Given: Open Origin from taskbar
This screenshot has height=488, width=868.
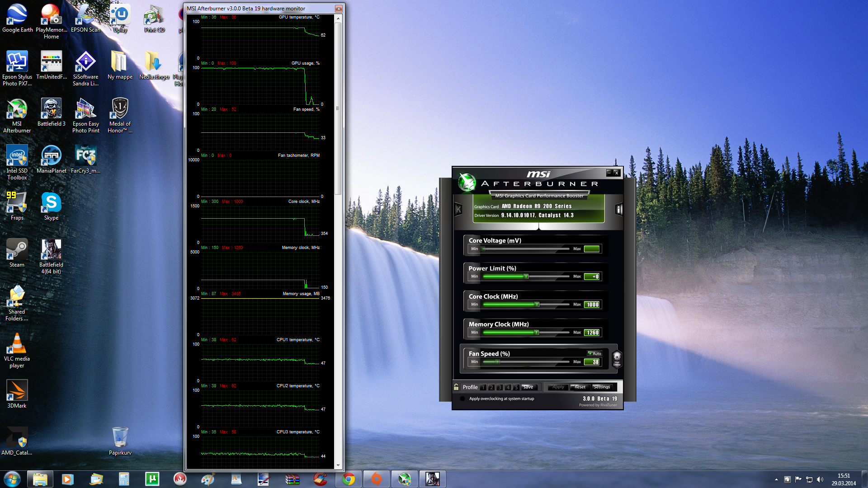Looking at the screenshot, I should tap(376, 479).
